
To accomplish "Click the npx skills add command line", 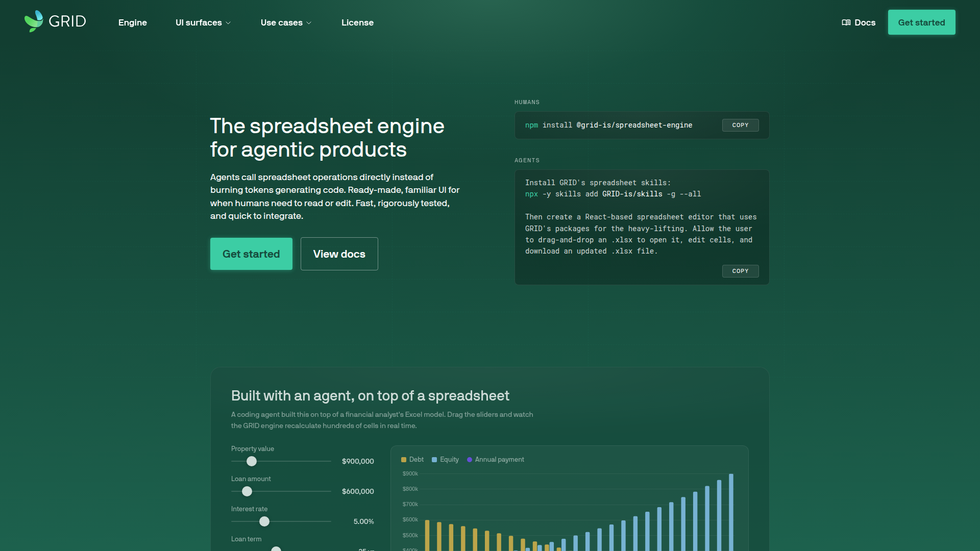I will 613,194.
